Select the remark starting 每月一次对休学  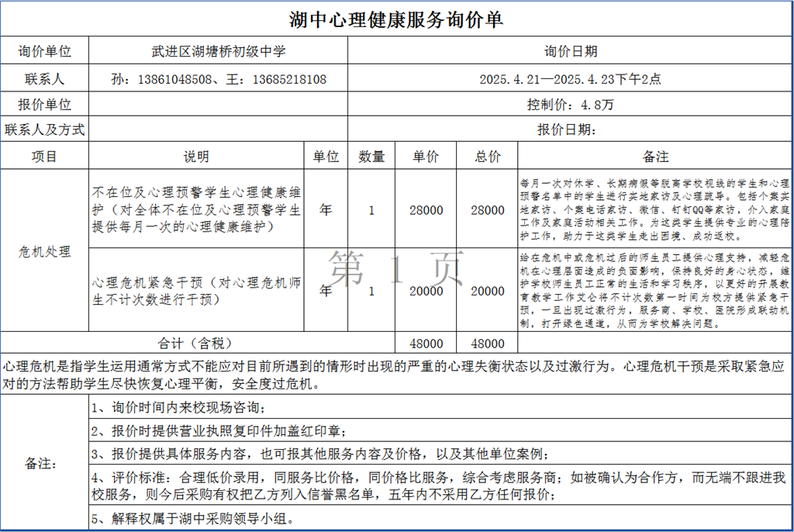655,209
